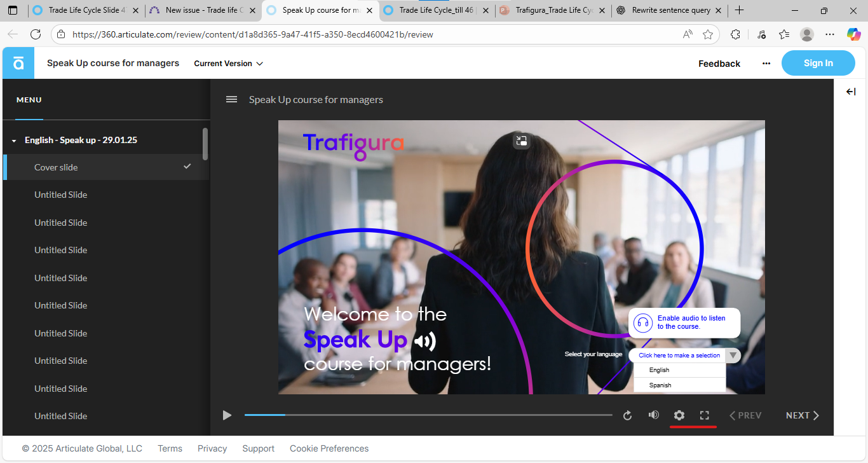Open the three-dot more options menu
This screenshot has height=463, width=868.
(766, 64)
